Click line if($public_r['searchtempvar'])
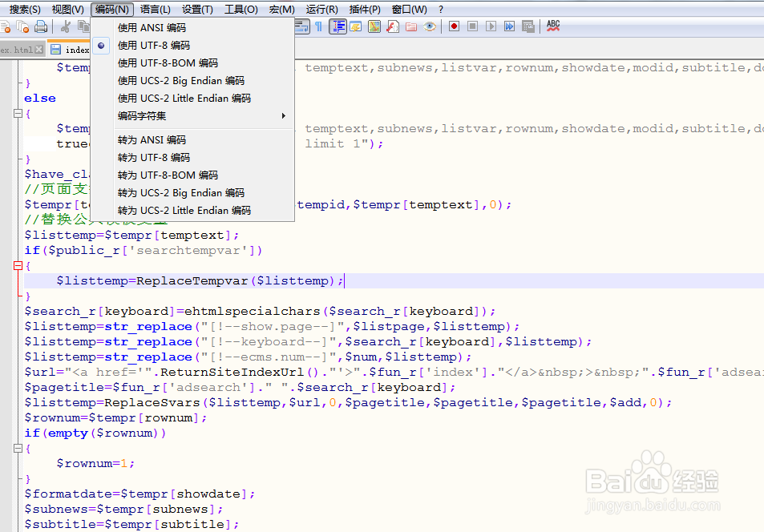 (x=144, y=251)
